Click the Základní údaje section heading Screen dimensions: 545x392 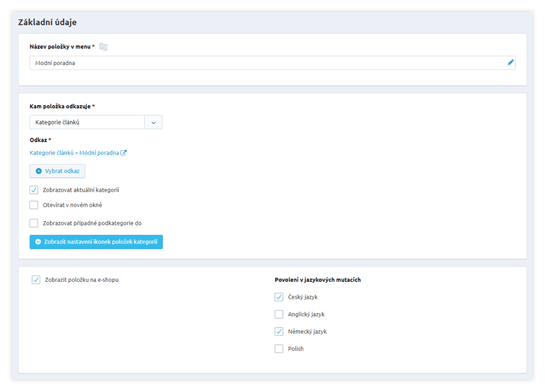coord(48,23)
